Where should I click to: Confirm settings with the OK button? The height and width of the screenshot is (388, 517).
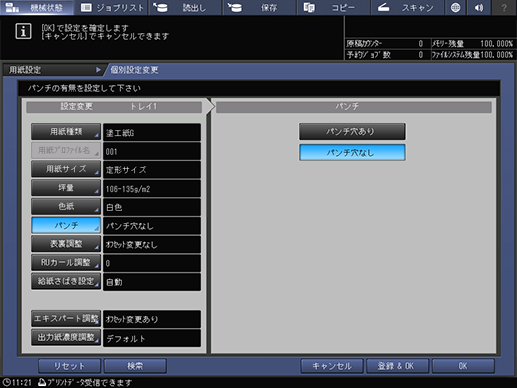(x=463, y=366)
